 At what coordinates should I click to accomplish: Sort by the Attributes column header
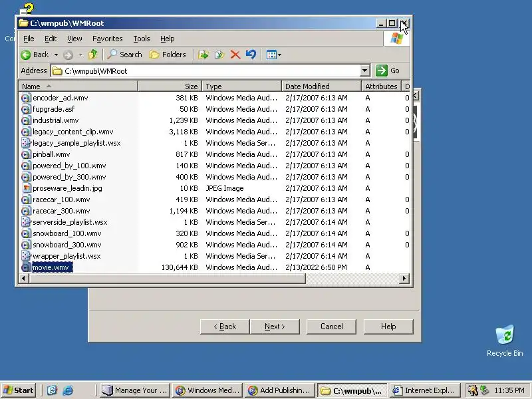pos(381,86)
